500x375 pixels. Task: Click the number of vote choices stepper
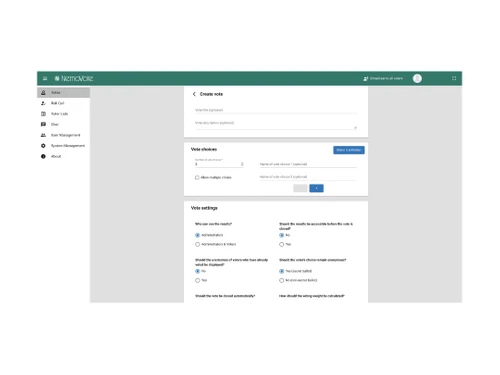click(x=242, y=164)
